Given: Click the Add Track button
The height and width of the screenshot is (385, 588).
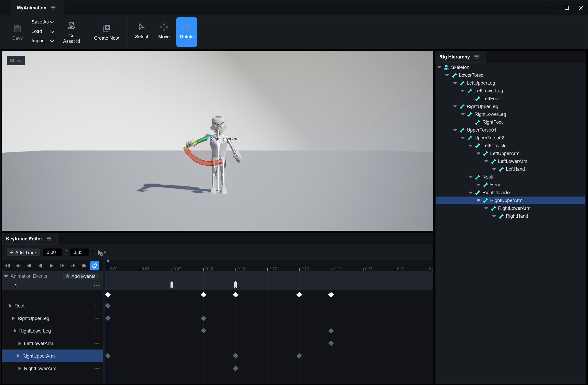Looking at the screenshot, I should tap(23, 252).
